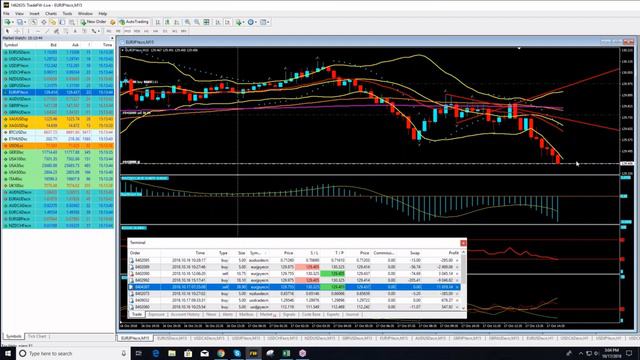
Task: Click the Indicators list icon
Action: click(x=238, y=22)
